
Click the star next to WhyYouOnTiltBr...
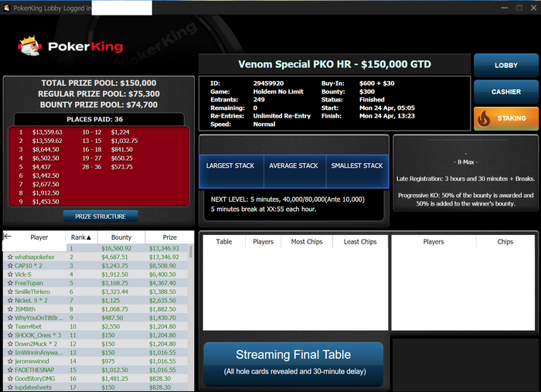coord(10,318)
